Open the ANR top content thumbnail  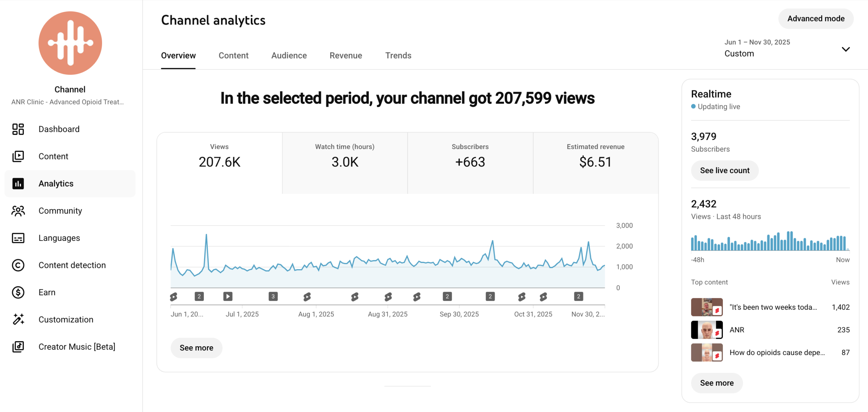point(707,330)
